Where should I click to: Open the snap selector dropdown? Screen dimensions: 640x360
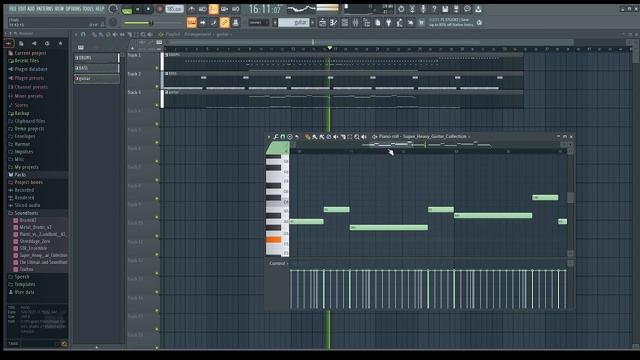259,22
